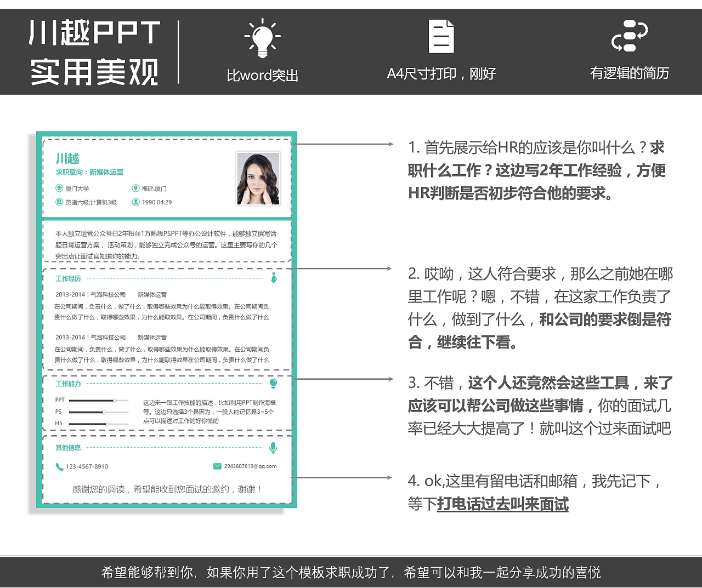The image size is (702, 588).
Task: Click the 福建.厦门 text
Action: (154, 189)
